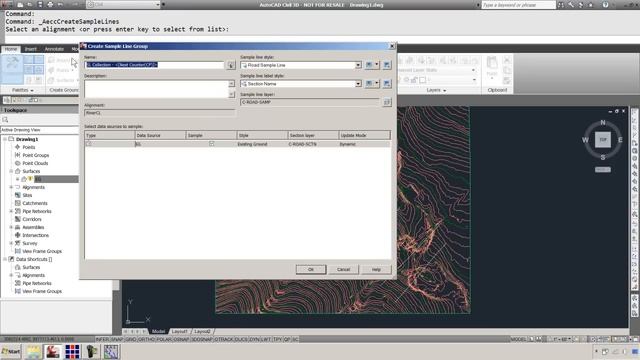Image resolution: width=640 pixels, height=360 pixels.
Task: Click the Point Groups tree icon
Action: (x=18, y=155)
